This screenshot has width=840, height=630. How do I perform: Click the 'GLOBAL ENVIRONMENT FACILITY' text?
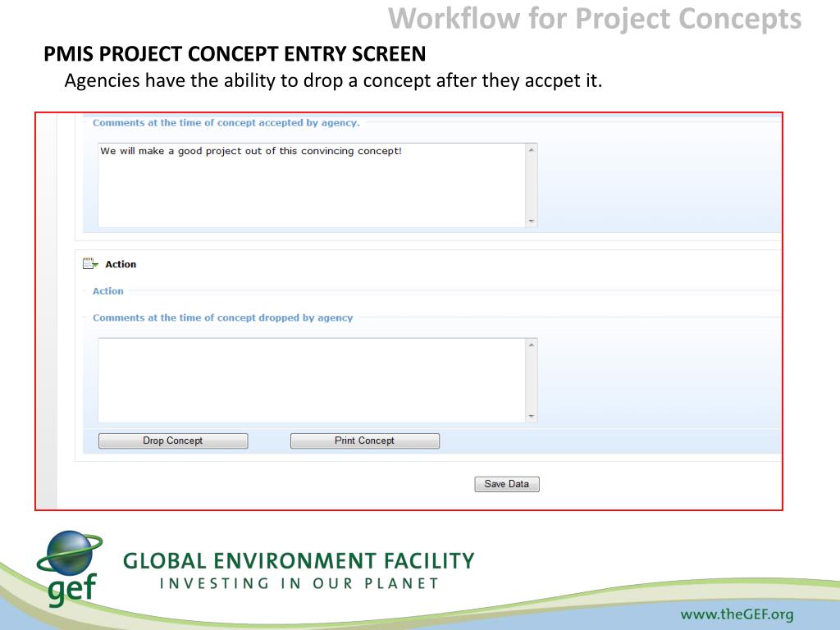pos(299,561)
